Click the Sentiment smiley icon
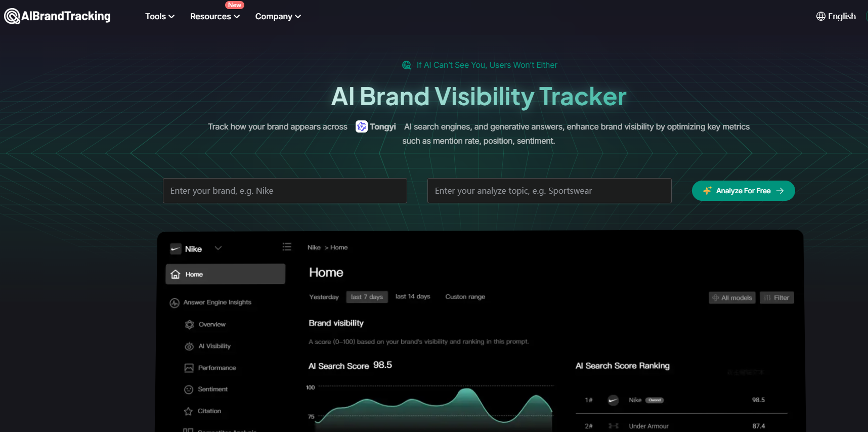868x432 pixels. 189,390
